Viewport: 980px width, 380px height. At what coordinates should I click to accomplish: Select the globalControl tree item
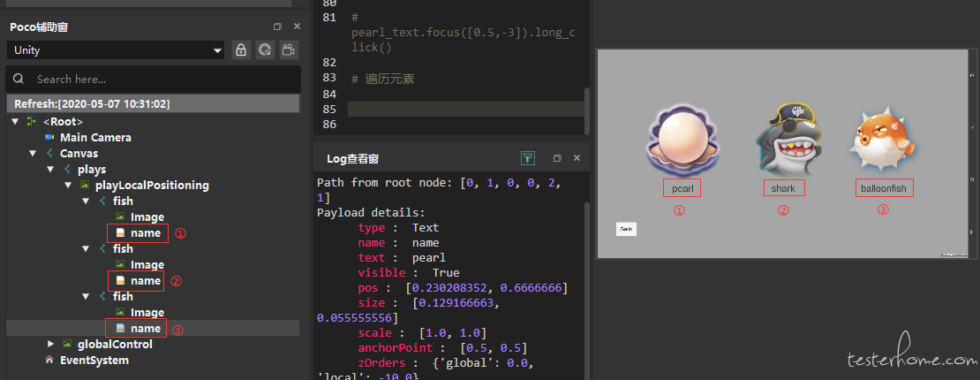coord(115,344)
